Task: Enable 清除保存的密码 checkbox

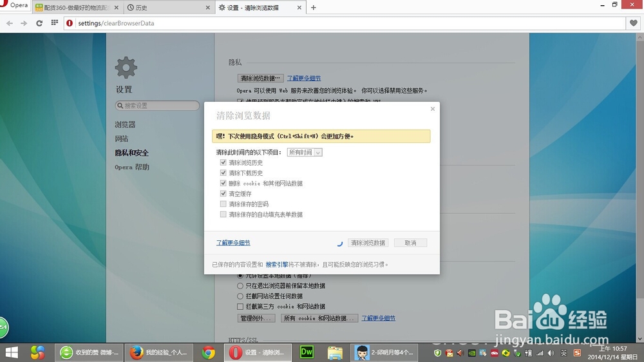Action: 223,204
